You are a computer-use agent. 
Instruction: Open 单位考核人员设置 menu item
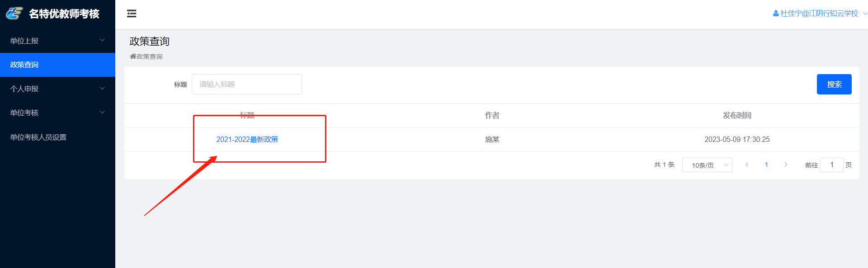tap(38, 137)
